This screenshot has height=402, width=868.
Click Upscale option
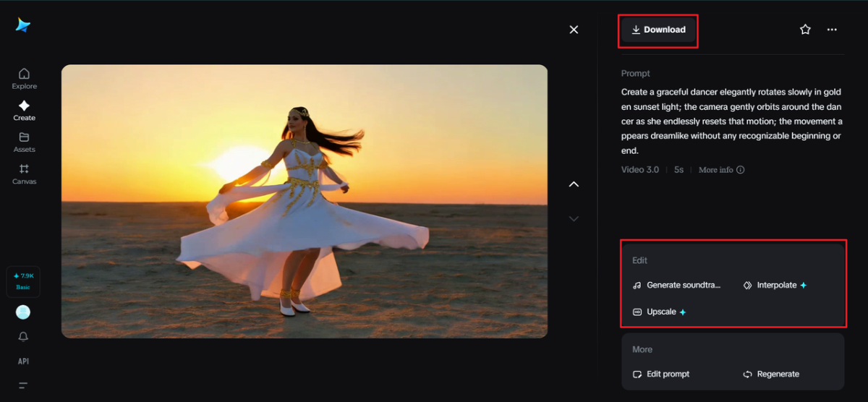coord(659,312)
